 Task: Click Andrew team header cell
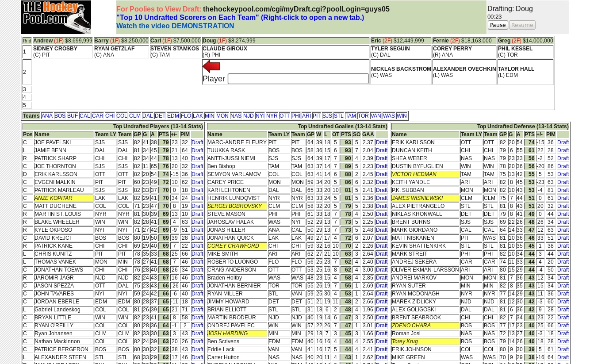(62, 41)
